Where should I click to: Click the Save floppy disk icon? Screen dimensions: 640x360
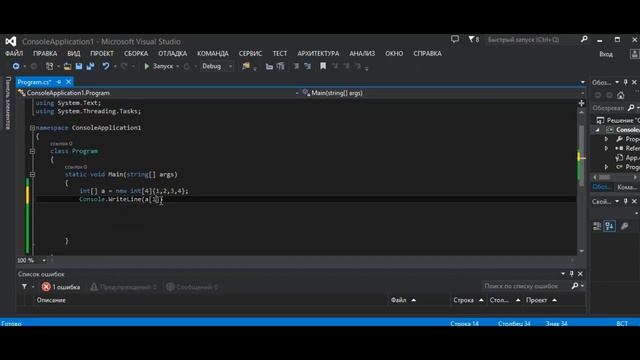(79, 66)
